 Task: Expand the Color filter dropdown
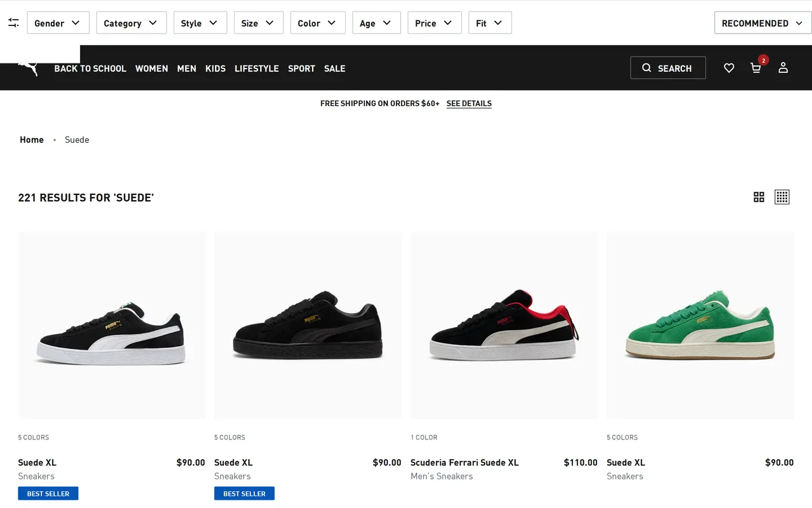pos(318,23)
